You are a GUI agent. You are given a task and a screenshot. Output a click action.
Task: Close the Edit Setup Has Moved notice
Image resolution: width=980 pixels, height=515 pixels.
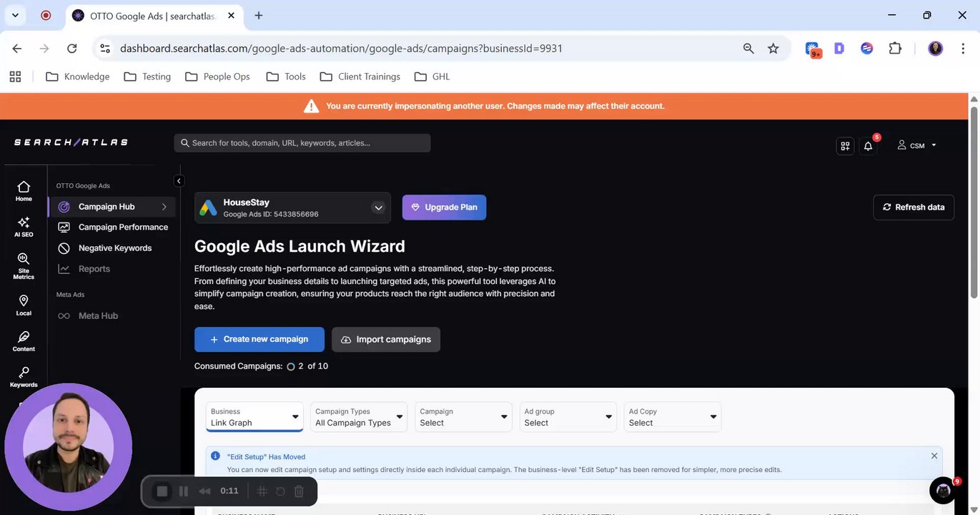934,456
